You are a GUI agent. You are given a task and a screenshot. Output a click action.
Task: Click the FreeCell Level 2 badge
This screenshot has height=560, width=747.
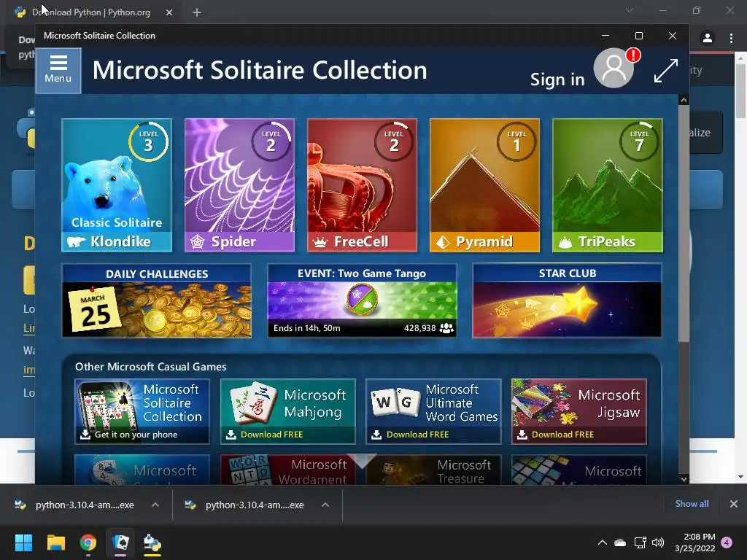(x=393, y=141)
